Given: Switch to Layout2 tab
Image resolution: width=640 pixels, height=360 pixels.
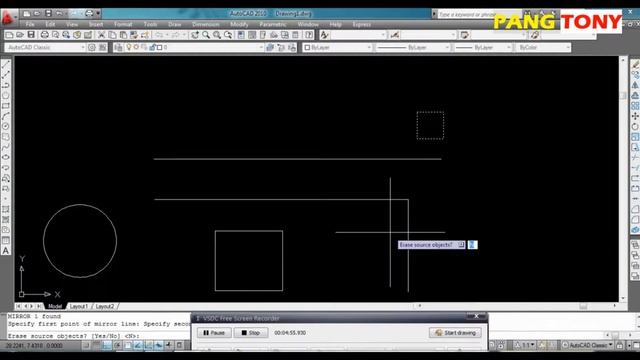Looking at the screenshot, I should [x=105, y=306].
